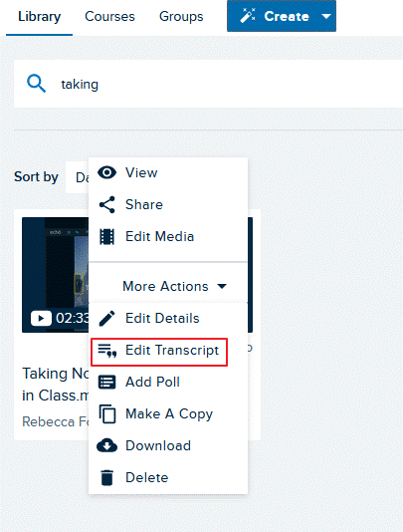Screen dimensions: 403x532
Task: Choose View from the context menu
Action: [168, 172]
